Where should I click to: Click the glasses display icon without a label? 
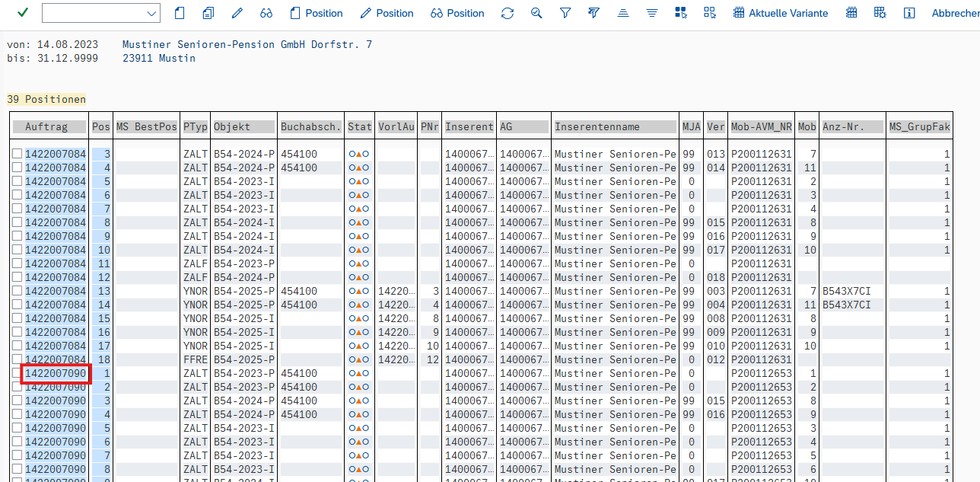click(266, 13)
